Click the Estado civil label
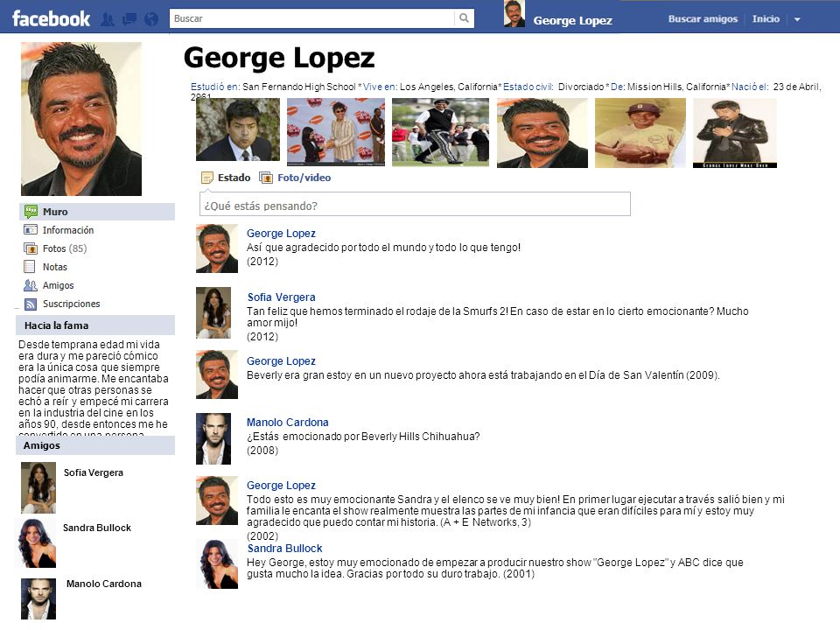Screen dimensions: 840x630 pyautogui.click(x=528, y=87)
